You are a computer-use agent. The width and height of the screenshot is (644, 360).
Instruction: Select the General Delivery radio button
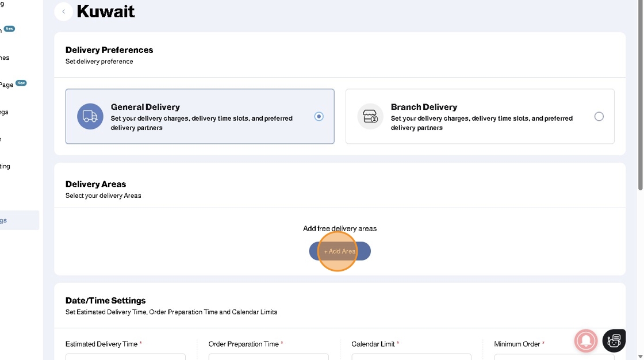coord(319,116)
